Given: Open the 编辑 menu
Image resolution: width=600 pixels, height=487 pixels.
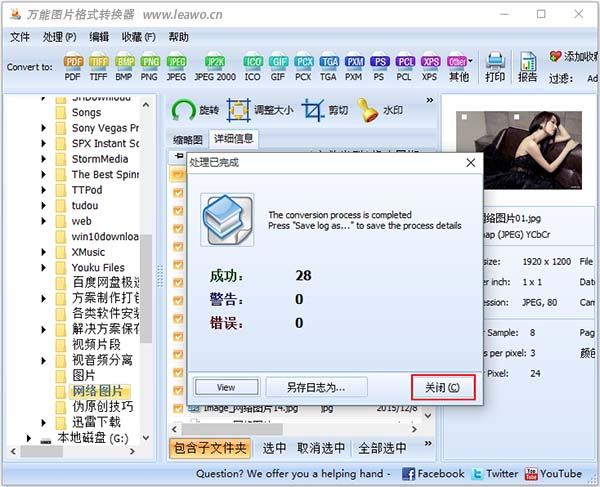Looking at the screenshot, I should pos(99,37).
